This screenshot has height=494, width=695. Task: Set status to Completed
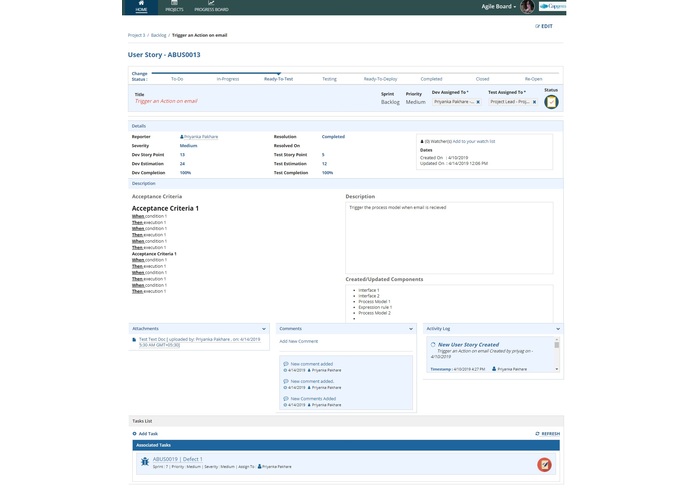431,79
